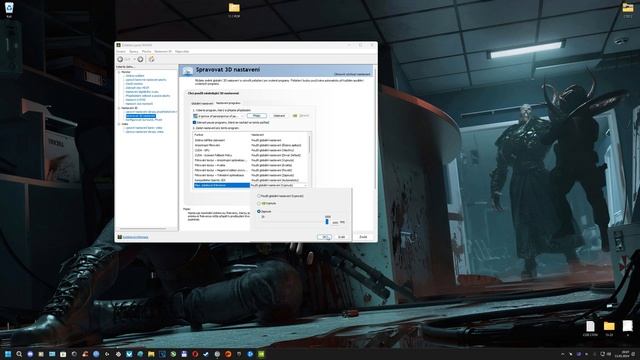Open the Windows Start menu
The image size is (640, 360).
tap(8, 354)
